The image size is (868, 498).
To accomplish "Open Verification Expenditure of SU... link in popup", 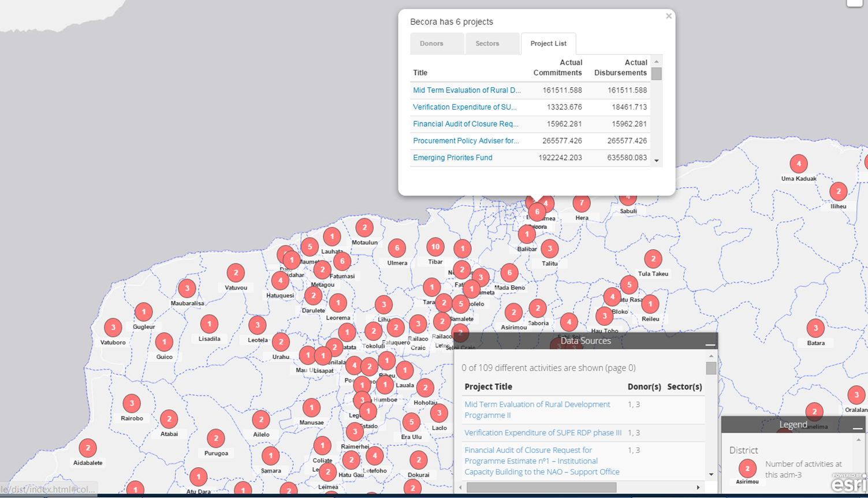I will (465, 107).
